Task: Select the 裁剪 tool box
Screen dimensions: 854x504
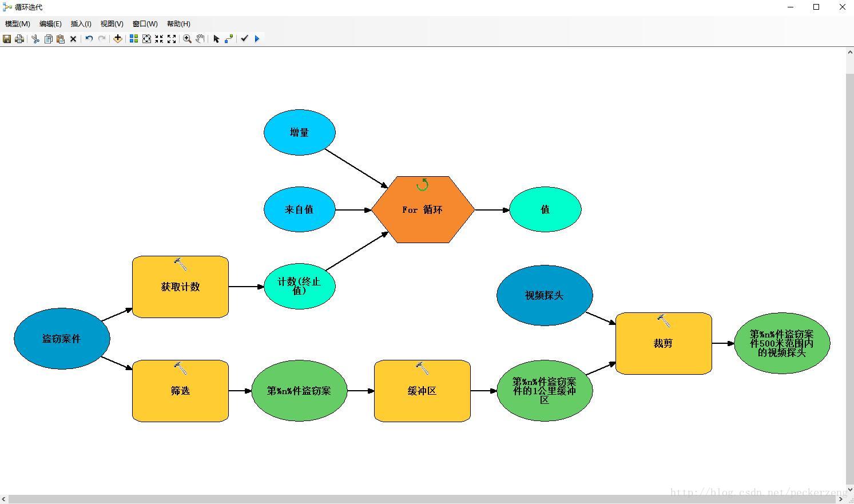Action: click(x=664, y=343)
